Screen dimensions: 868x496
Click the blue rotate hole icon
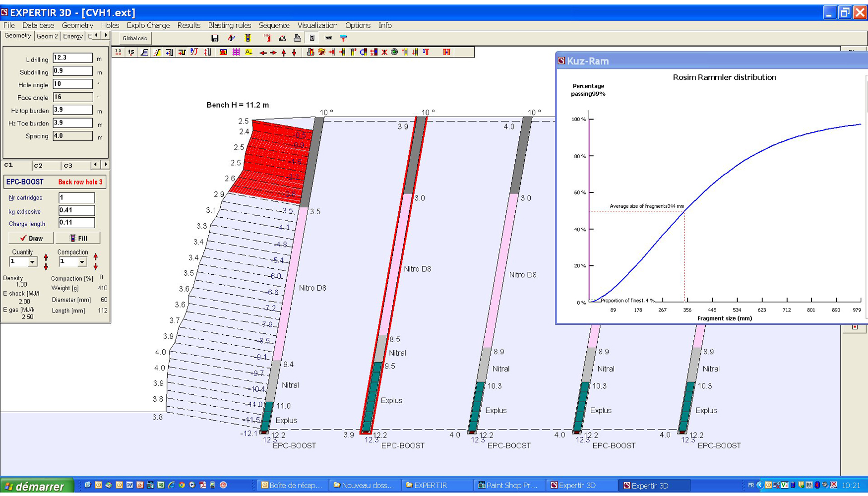363,52
